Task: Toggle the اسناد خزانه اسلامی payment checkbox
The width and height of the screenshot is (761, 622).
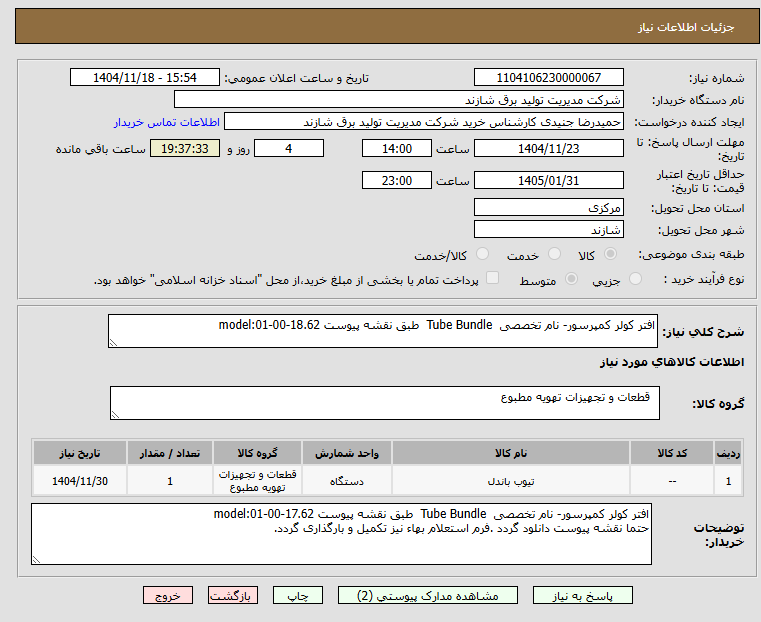Action: click(x=493, y=278)
